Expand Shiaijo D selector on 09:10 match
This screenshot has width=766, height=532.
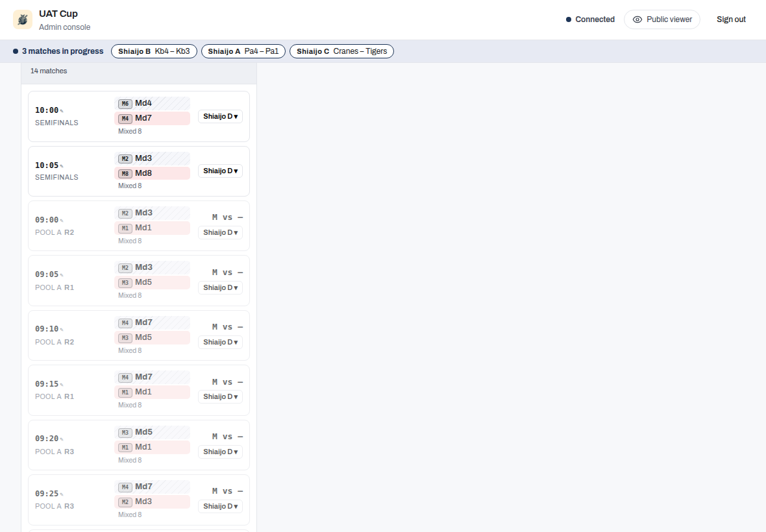[x=220, y=342]
